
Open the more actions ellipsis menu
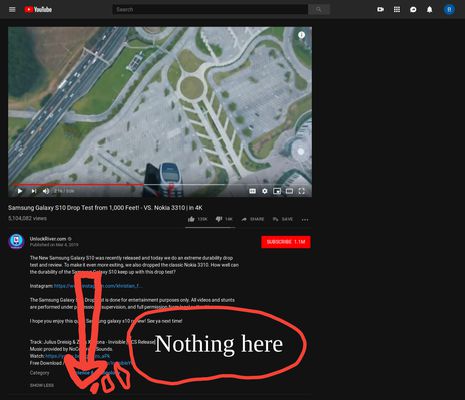[x=305, y=220]
